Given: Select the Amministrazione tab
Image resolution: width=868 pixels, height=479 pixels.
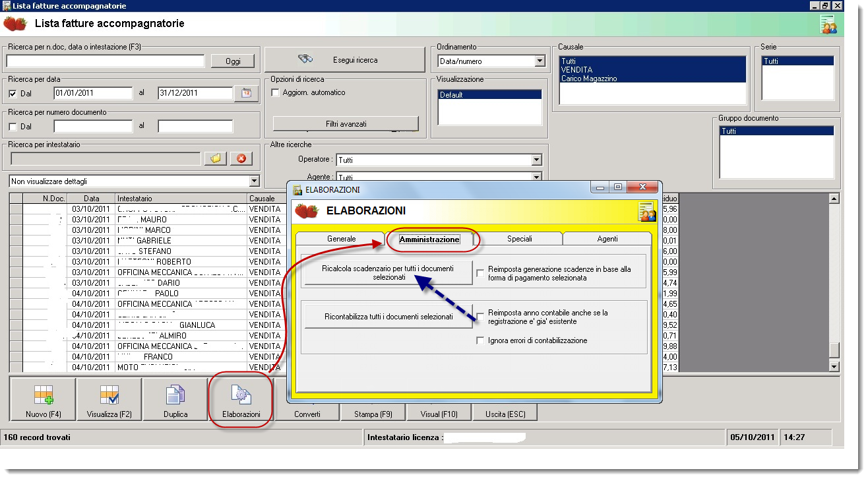Looking at the screenshot, I should pos(430,239).
